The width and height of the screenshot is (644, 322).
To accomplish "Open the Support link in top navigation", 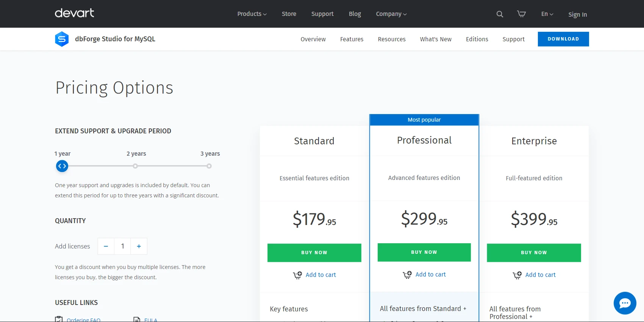I will [x=322, y=14].
